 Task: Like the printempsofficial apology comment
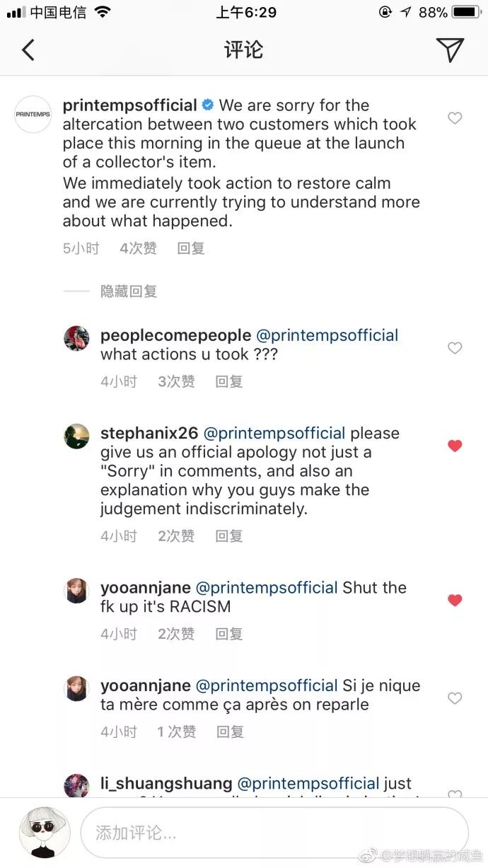(x=455, y=118)
